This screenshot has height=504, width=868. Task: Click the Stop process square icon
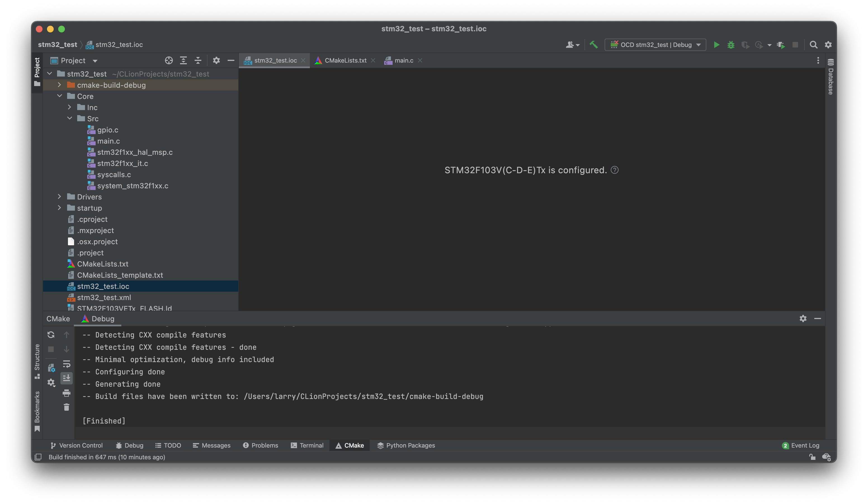pyautogui.click(x=795, y=45)
